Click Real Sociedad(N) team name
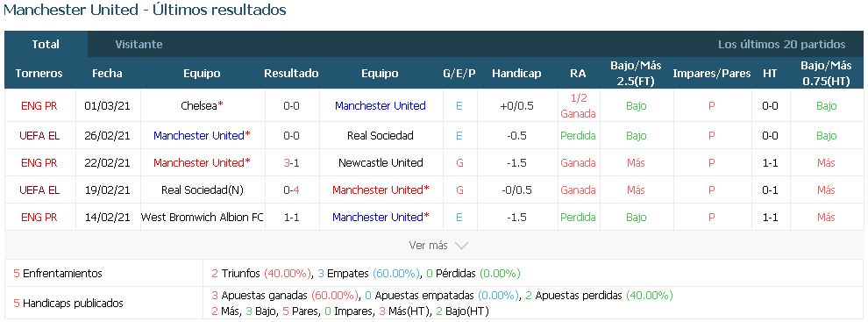The height and width of the screenshot is (322, 868). coord(202,190)
